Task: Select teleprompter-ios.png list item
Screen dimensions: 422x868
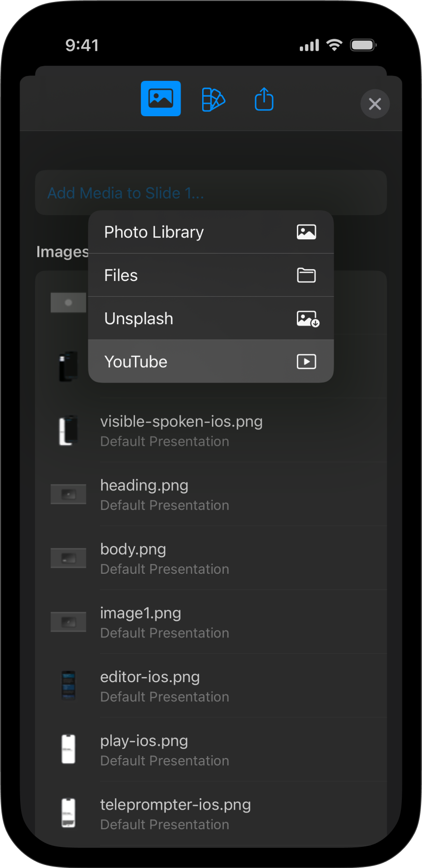Action: (175, 813)
